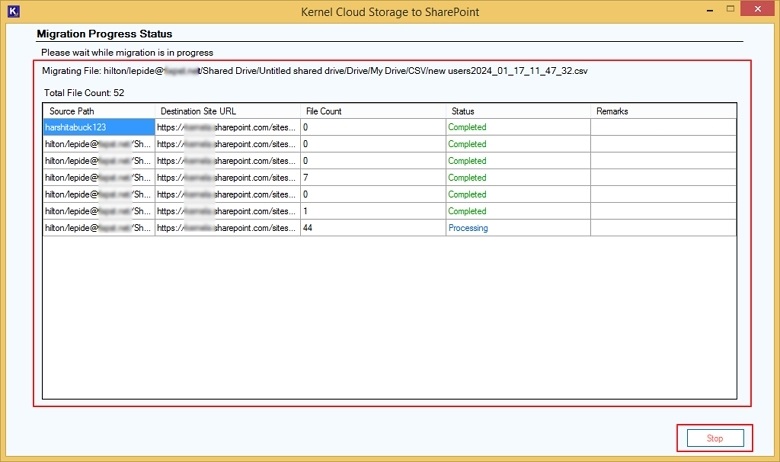Click source path in row with file count 7

[98, 178]
